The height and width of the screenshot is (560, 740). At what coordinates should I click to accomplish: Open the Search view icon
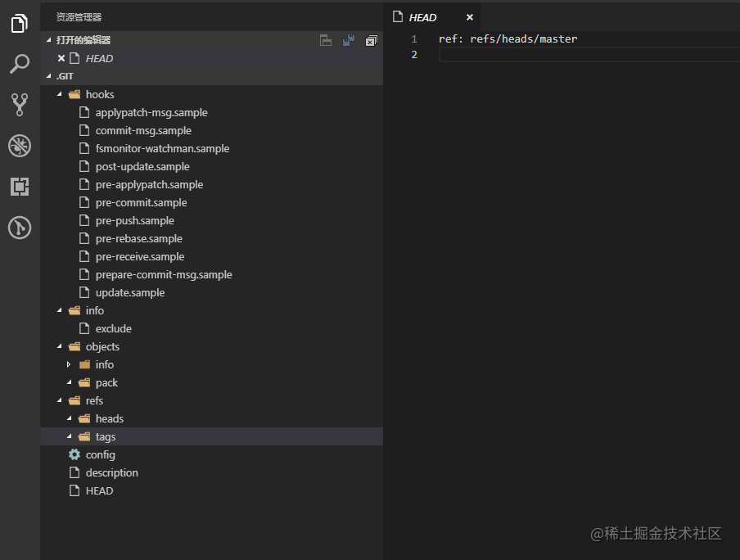pos(20,64)
